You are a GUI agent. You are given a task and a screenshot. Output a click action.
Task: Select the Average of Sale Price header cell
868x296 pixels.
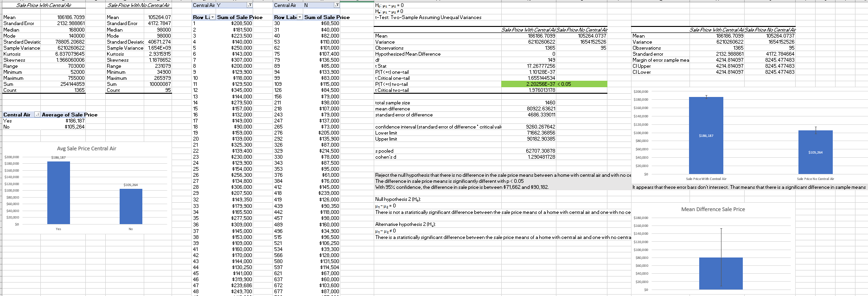tap(70, 115)
